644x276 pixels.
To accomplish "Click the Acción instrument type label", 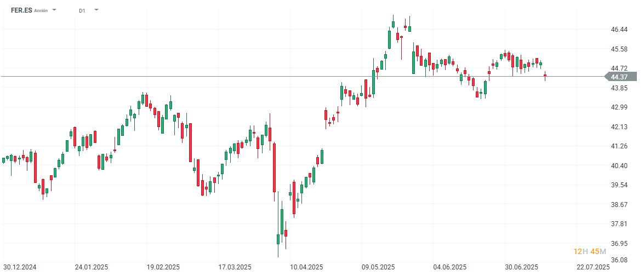I will coord(41,10).
